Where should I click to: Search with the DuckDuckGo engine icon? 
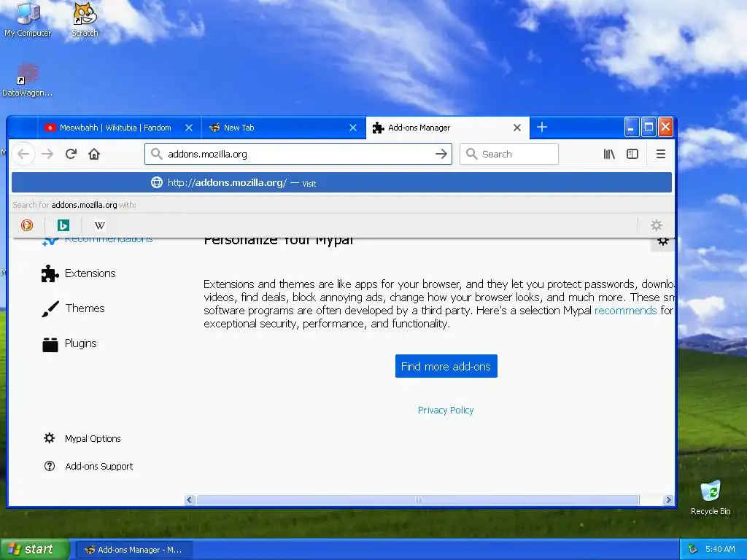pyautogui.click(x=27, y=225)
